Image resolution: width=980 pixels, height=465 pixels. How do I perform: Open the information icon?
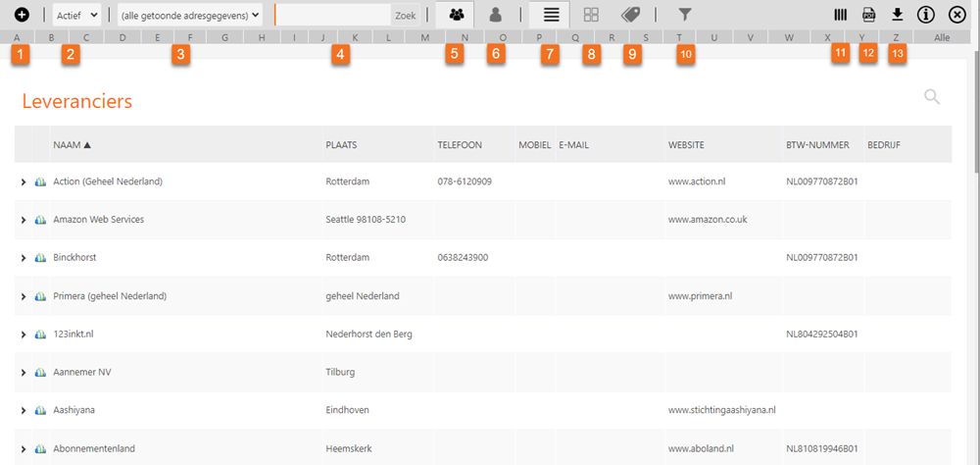coord(926,15)
